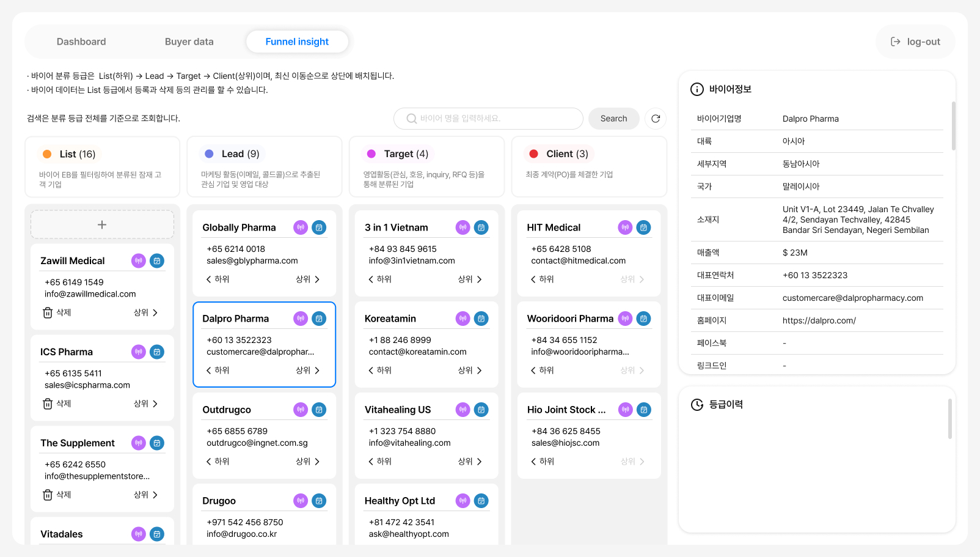Click Dalpro Pharma's purple broadcast icon
The image size is (980, 557).
(x=301, y=319)
